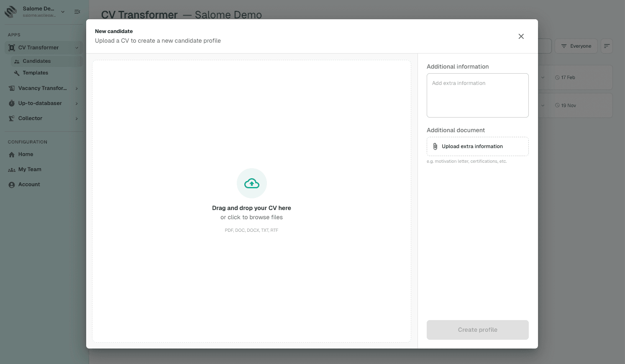
Task: Click the 'New candidate' dialog title
Action: 114,31
